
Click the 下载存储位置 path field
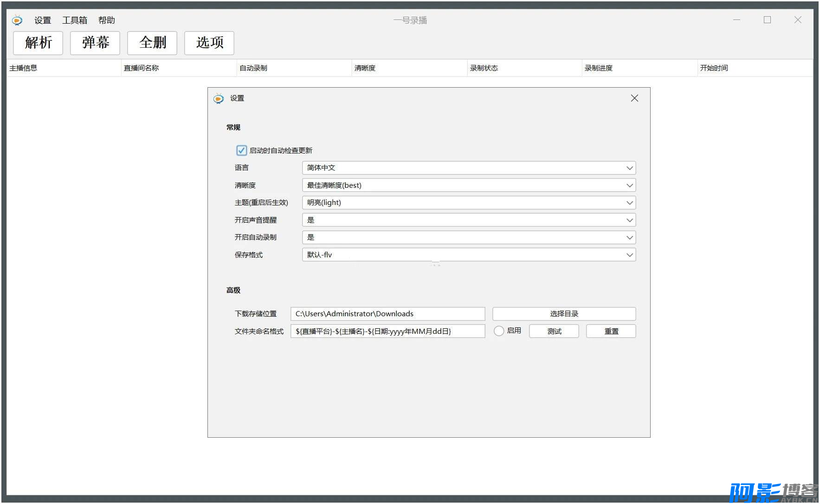388,314
